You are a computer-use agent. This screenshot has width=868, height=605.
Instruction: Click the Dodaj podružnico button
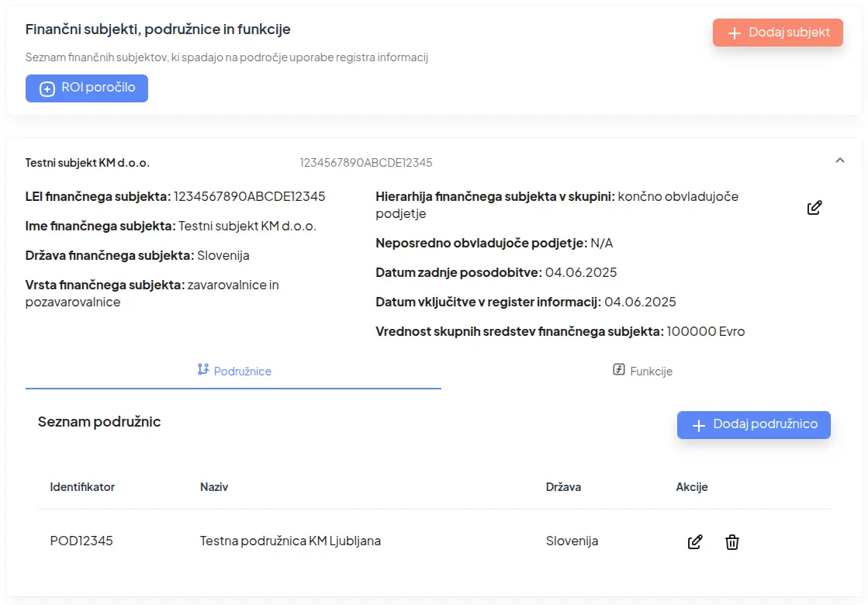pos(753,425)
